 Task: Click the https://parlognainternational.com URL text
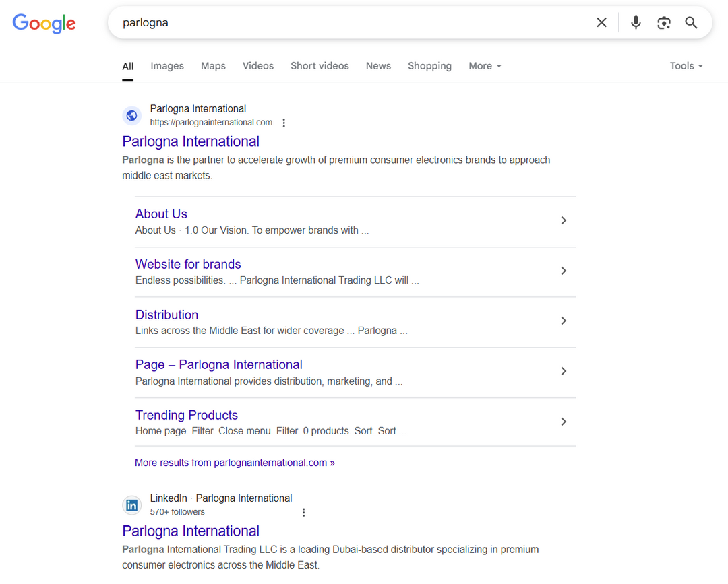point(211,123)
